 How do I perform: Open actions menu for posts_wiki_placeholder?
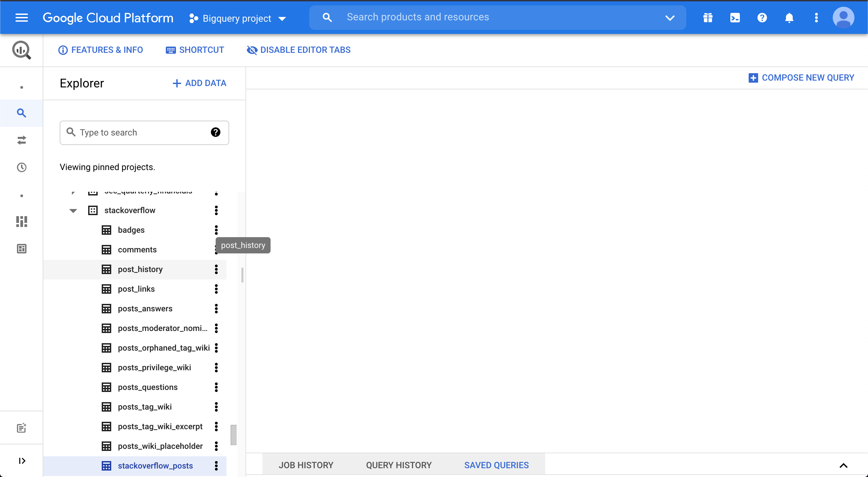tap(216, 446)
